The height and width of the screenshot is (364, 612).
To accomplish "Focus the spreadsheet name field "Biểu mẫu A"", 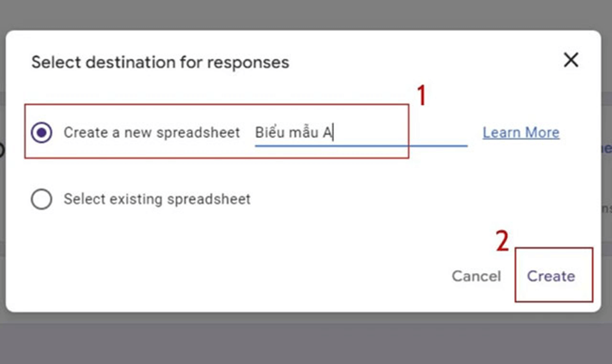I will coord(360,133).
